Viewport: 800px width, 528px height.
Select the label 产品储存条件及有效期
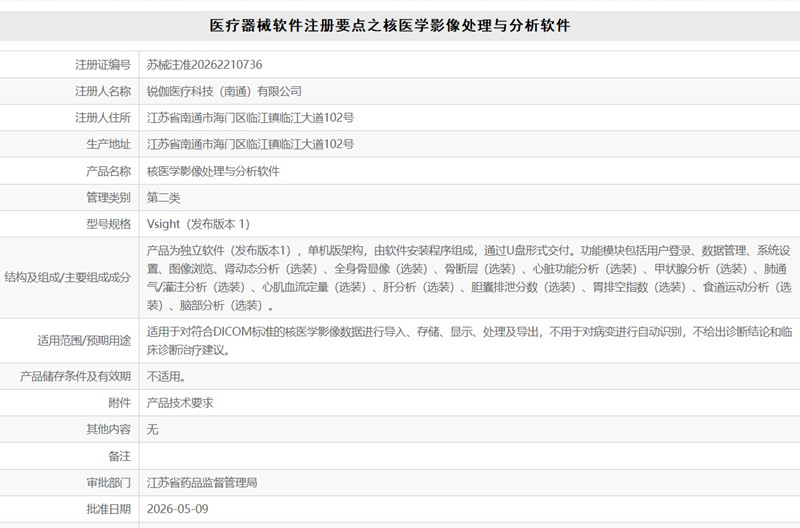pyautogui.click(x=76, y=376)
